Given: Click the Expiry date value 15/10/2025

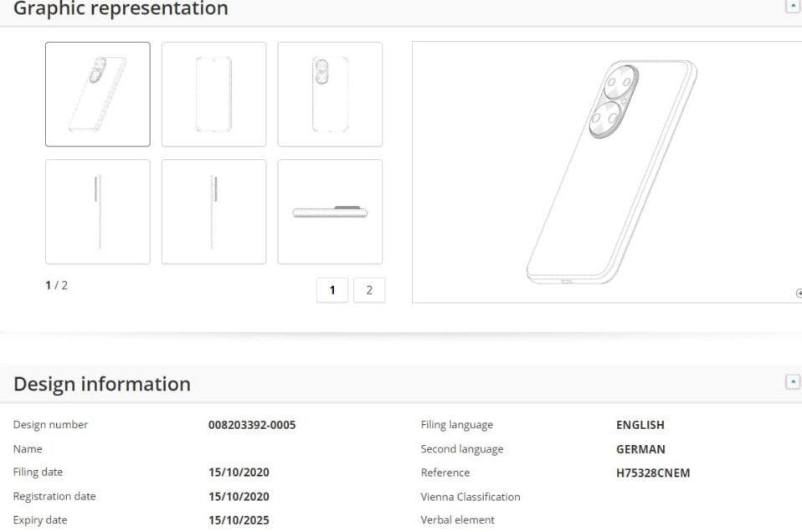Looking at the screenshot, I should tap(239, 520).
